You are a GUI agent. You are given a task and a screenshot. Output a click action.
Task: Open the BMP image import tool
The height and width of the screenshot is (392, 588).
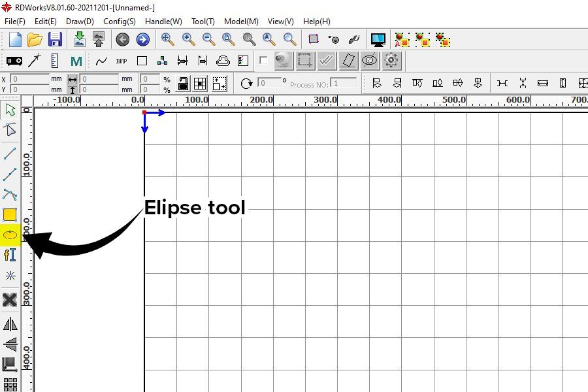pos(122,60)
